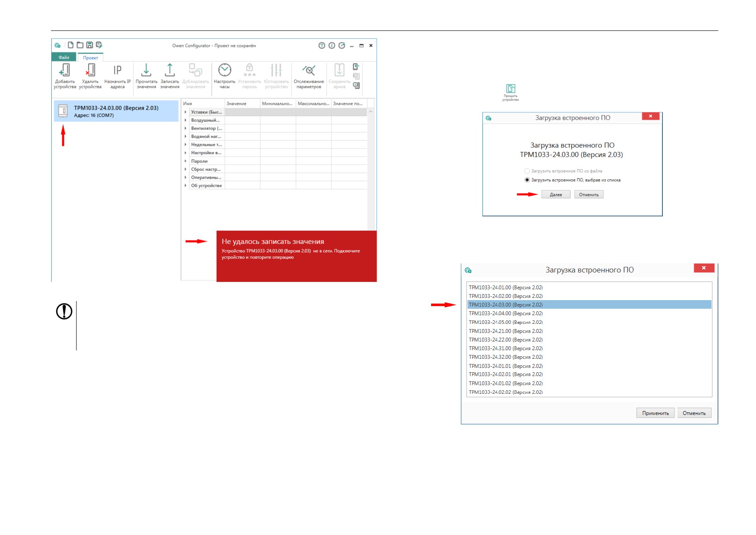Expand the 'Недельные т...' row
The width and height of the screenshot is (756, 535).
[186, 145]
